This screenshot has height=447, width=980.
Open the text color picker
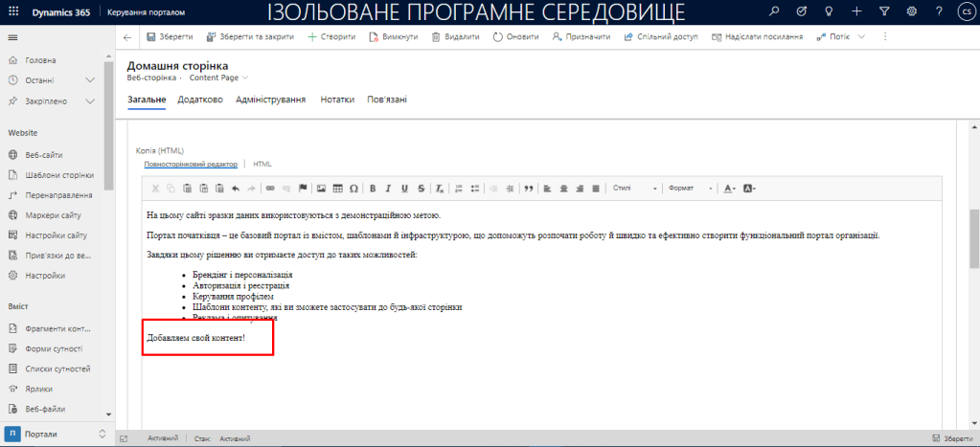[730, 188]
